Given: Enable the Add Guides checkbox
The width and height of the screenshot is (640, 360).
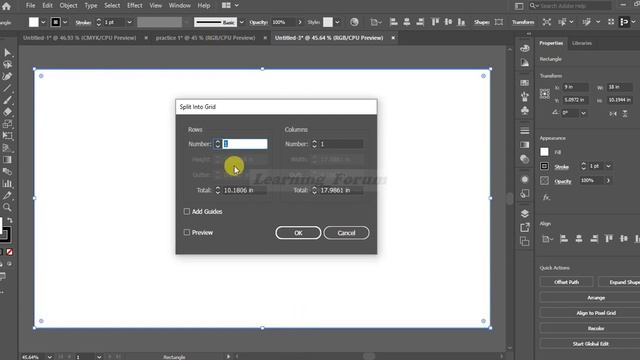Looking at the screenshot, I should 187,211.
